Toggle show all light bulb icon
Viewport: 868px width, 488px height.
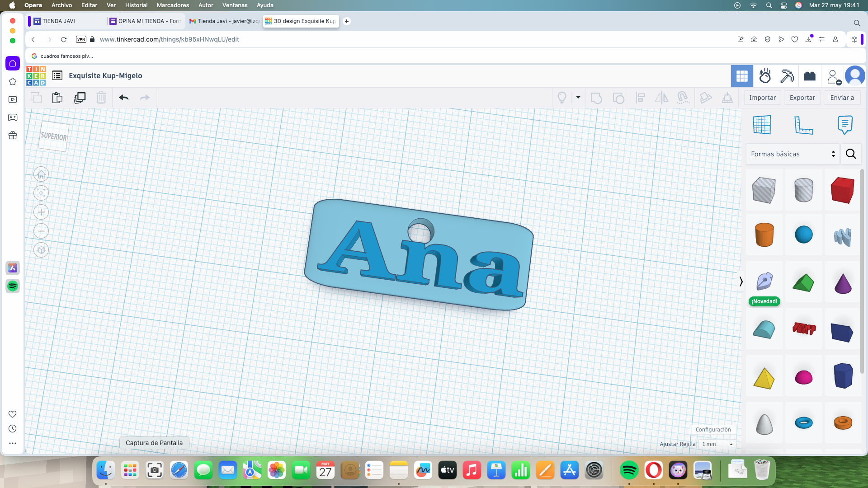click(x=562, y=98)
